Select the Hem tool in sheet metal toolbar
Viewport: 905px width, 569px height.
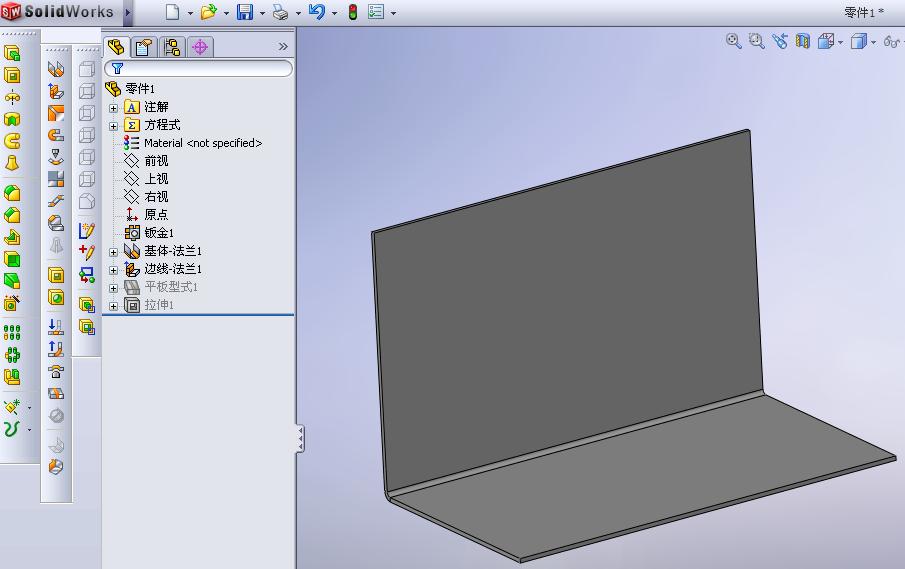56,135
